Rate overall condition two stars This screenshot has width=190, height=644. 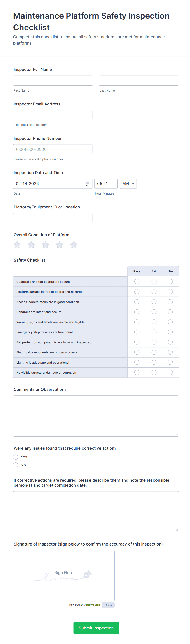(x=31, y=245)
